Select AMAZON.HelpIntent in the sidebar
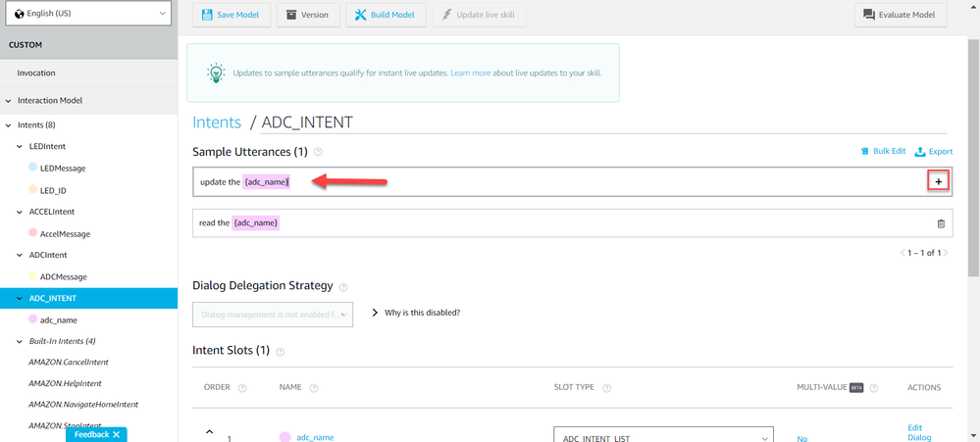 point(65,383)
